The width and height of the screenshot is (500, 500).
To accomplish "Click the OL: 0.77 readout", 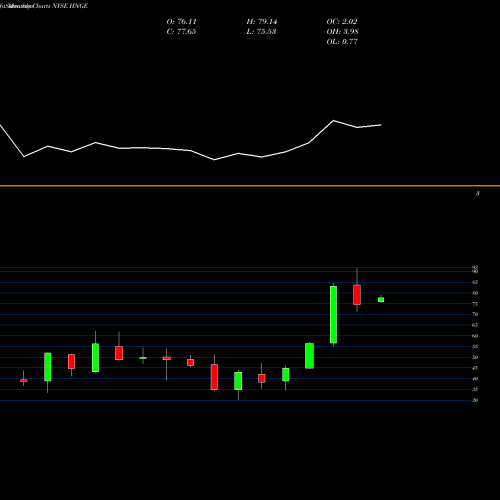I will tap(342, 42).
